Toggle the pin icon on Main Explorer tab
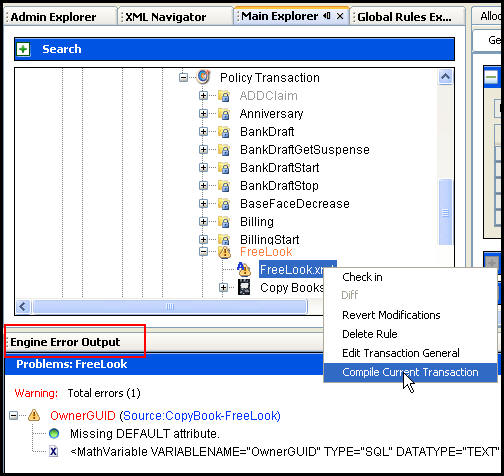The image size is (504, 476). click(x=327, y=16)
